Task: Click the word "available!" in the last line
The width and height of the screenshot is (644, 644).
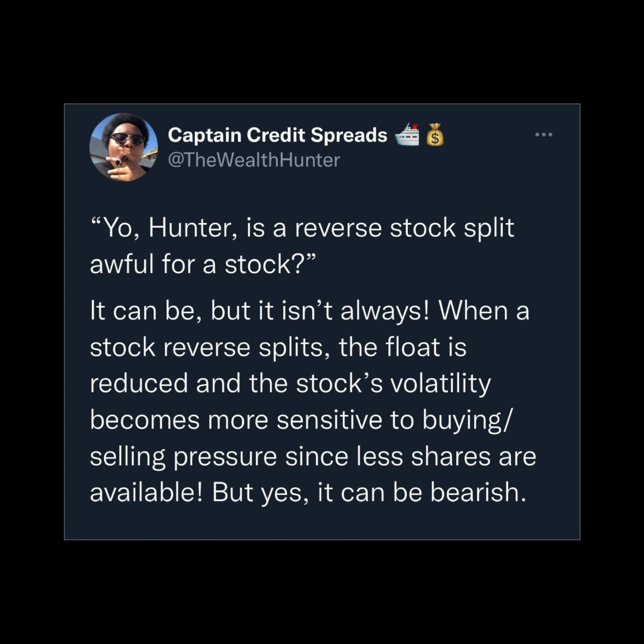Action: pos(147,491)
